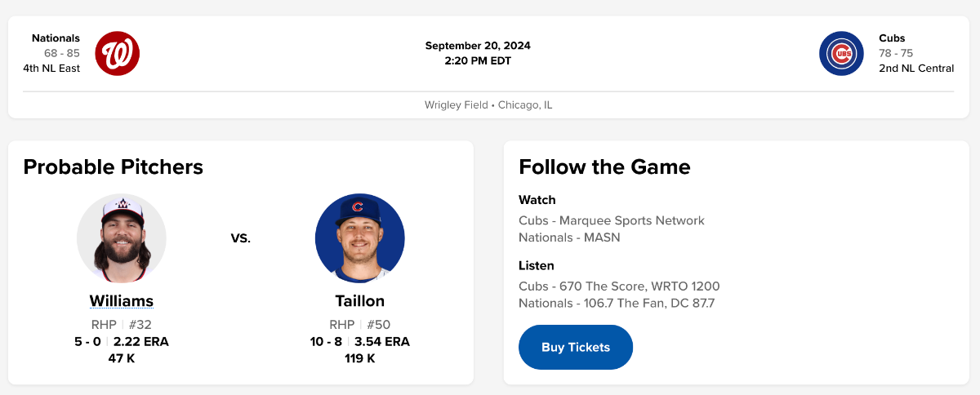
Task: Open the Williams player name link
Action: point(122,301)
